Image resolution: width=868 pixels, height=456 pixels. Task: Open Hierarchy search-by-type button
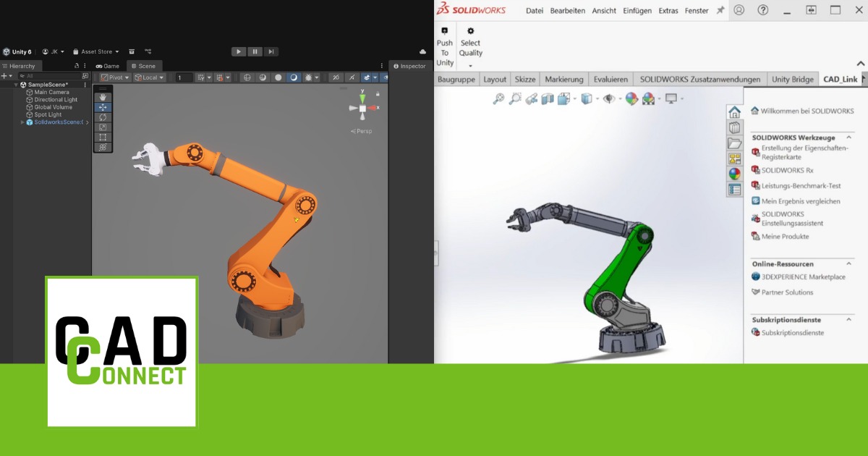point(85,76)
